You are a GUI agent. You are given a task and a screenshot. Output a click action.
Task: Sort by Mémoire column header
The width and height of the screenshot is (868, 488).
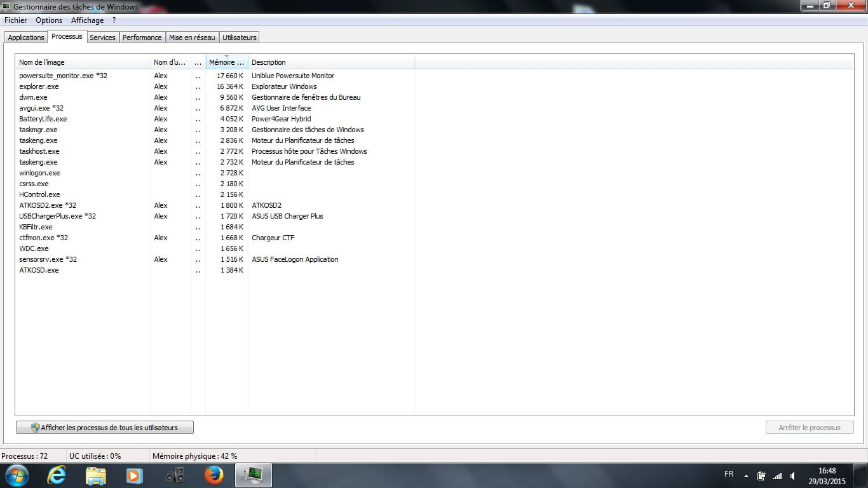point(227,62)
